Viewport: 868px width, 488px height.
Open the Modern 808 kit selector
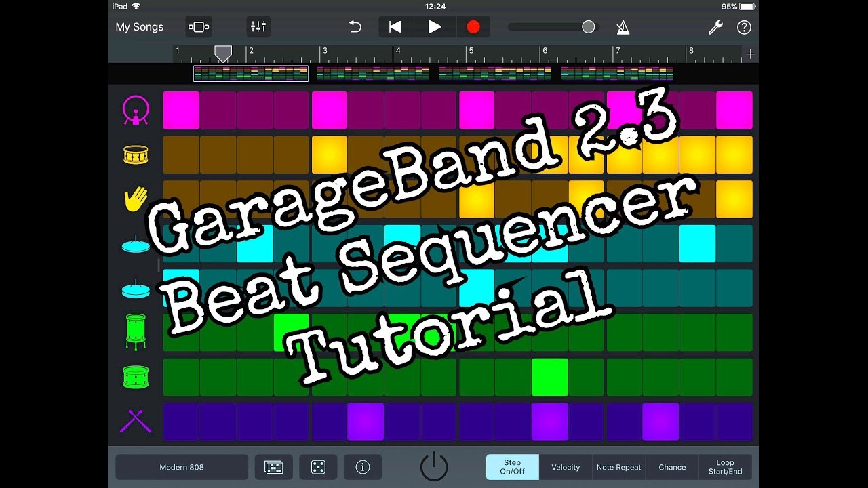pyautogui.click(x=182, y=467)
